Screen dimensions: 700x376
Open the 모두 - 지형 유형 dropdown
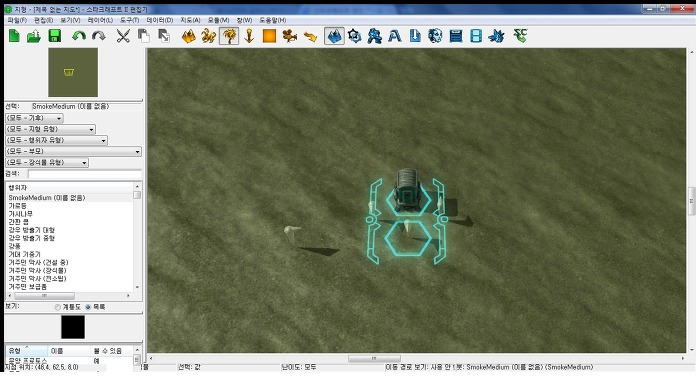50,130
